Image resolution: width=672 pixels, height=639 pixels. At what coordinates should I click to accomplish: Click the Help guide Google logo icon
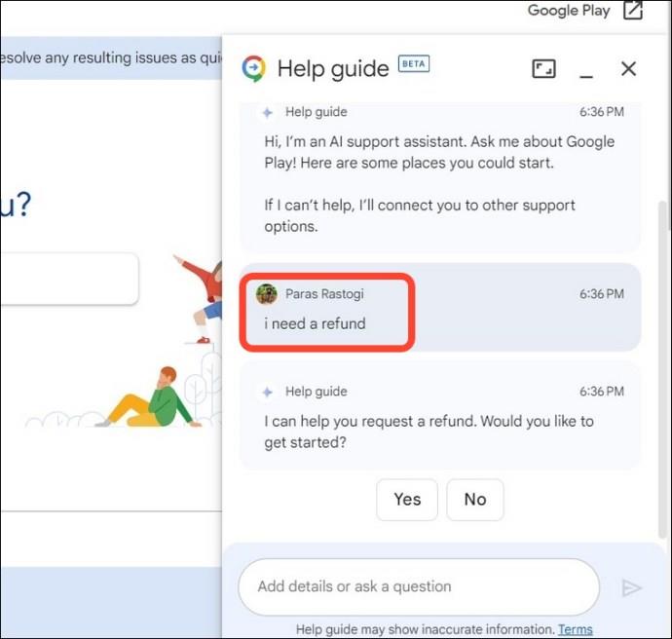(253, 68)
